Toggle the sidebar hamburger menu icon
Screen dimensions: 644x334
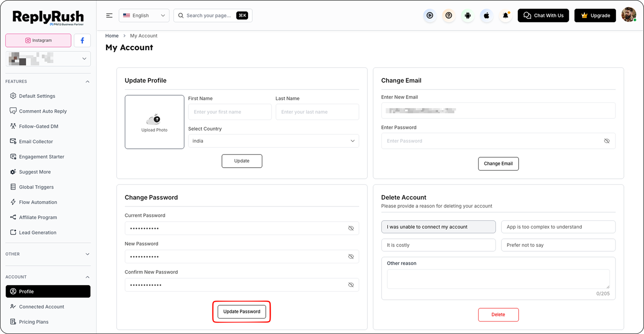109,15
